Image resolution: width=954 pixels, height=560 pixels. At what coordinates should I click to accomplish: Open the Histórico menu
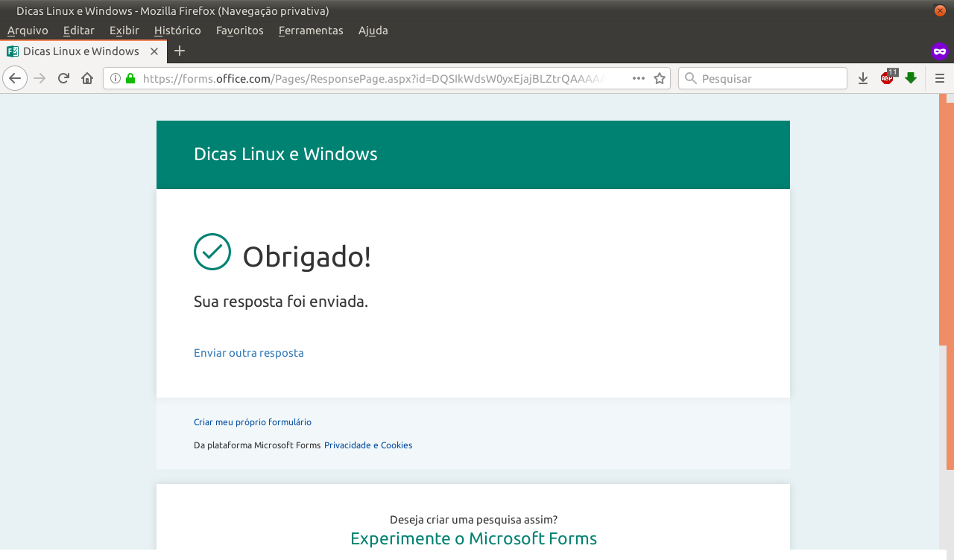tap(177, 31)
